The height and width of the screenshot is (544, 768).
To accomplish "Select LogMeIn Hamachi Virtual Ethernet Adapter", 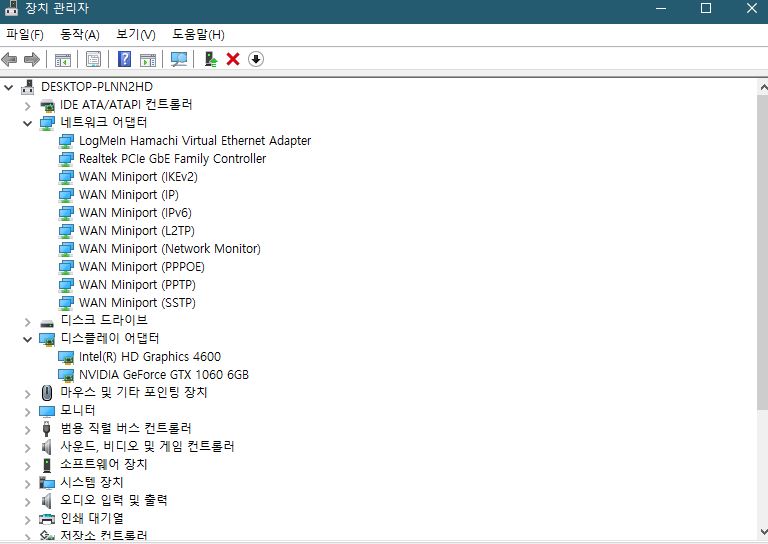I will (x=194, y=141).
